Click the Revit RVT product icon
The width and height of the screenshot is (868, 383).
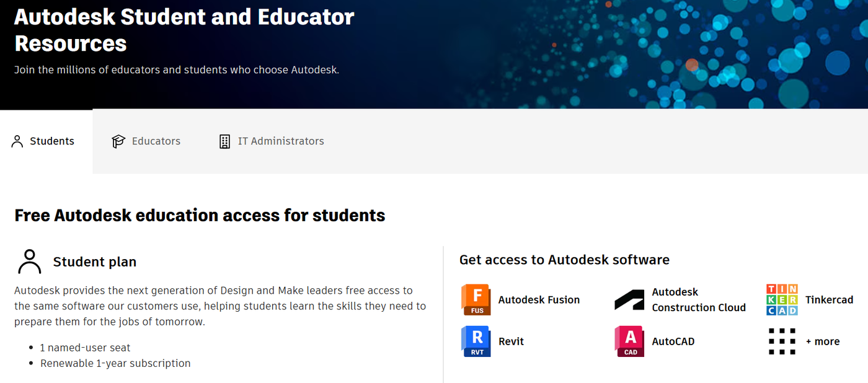pyautogui.click(x=476, y=341)
